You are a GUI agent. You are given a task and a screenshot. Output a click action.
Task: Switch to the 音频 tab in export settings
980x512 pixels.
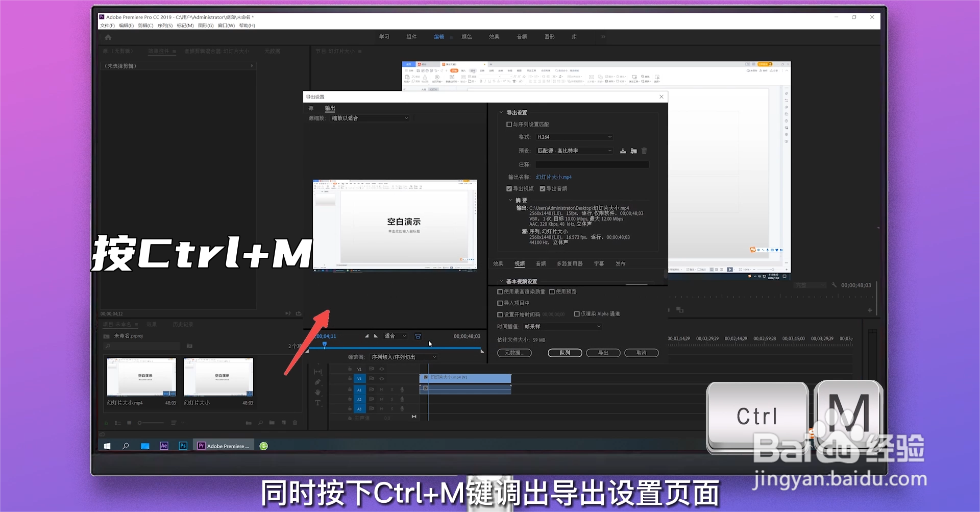pyautogui.click(x=541, y=264)
